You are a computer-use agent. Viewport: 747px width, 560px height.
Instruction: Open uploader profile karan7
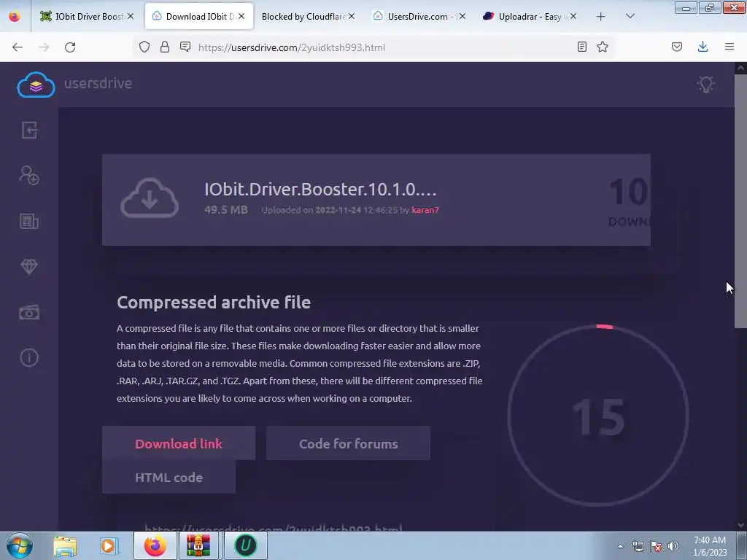(x=425, y=210)
